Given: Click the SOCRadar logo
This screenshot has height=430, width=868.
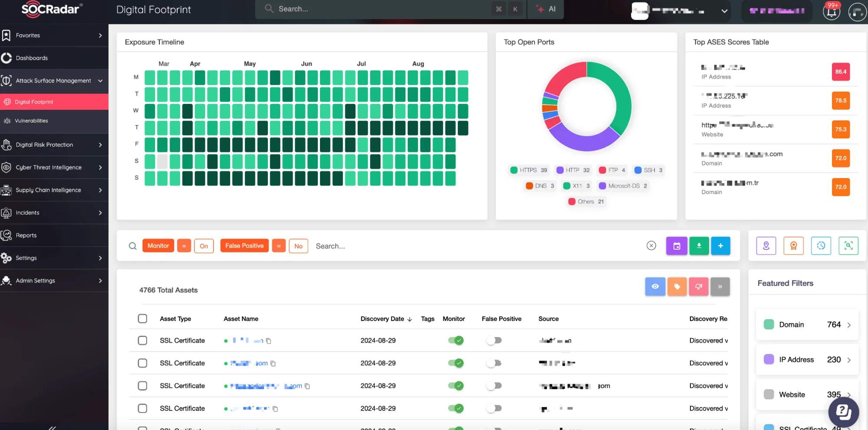Looking at the screenshot, I should pos(51,9).
